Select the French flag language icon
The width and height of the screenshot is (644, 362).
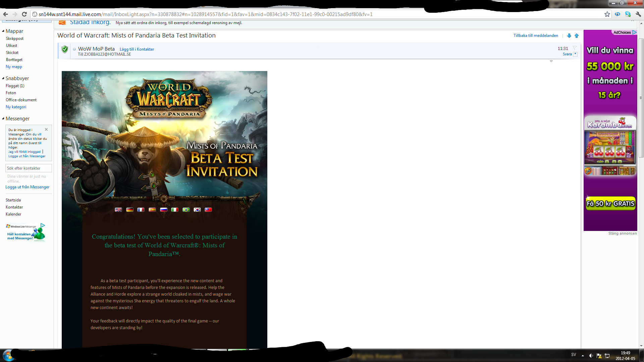coord(141,210)
